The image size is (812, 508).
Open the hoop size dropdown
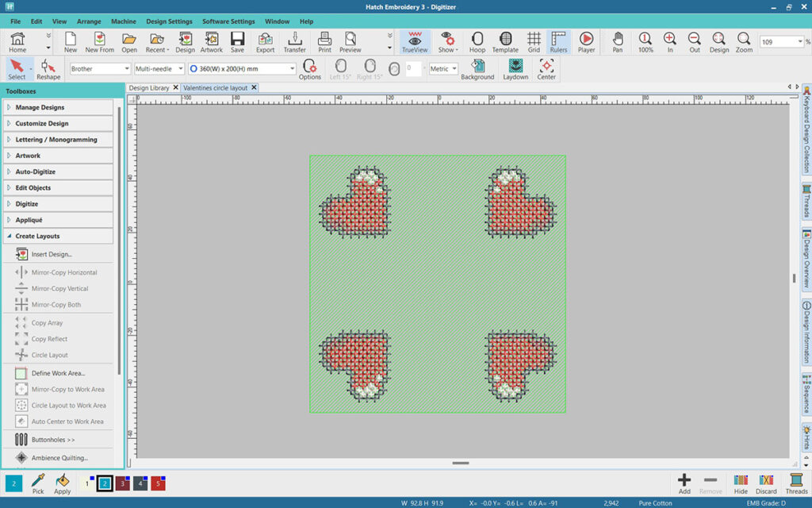pos(242,69)
